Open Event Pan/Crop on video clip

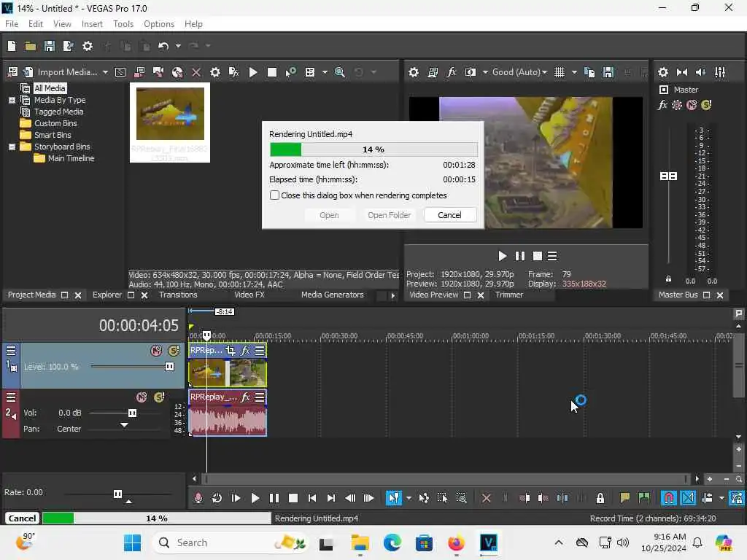point(231,351)
